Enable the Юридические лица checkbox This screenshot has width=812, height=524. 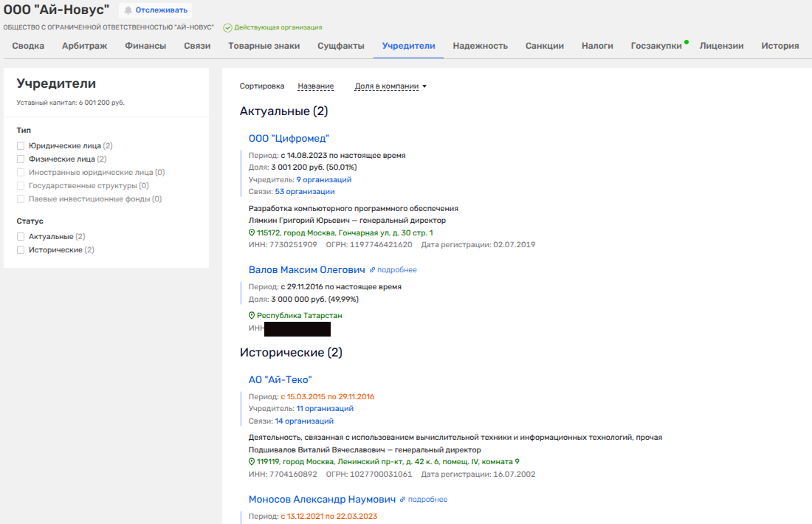pos(21,146)
